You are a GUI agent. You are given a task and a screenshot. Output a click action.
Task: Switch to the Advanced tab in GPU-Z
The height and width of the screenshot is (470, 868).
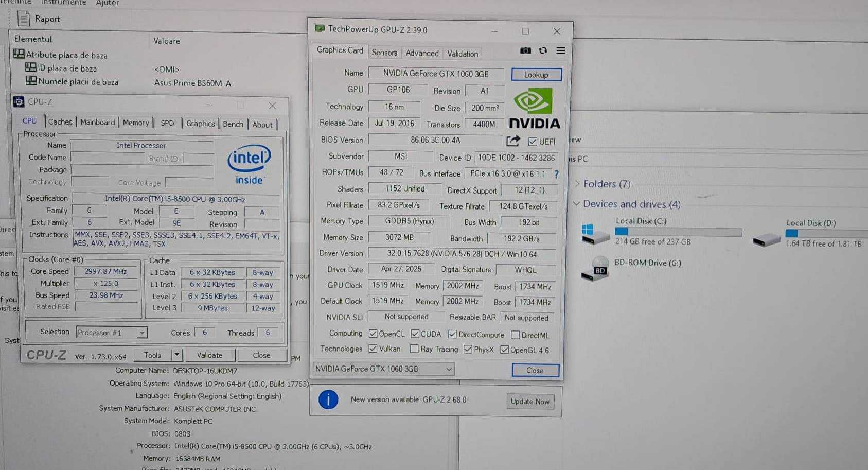422,53
